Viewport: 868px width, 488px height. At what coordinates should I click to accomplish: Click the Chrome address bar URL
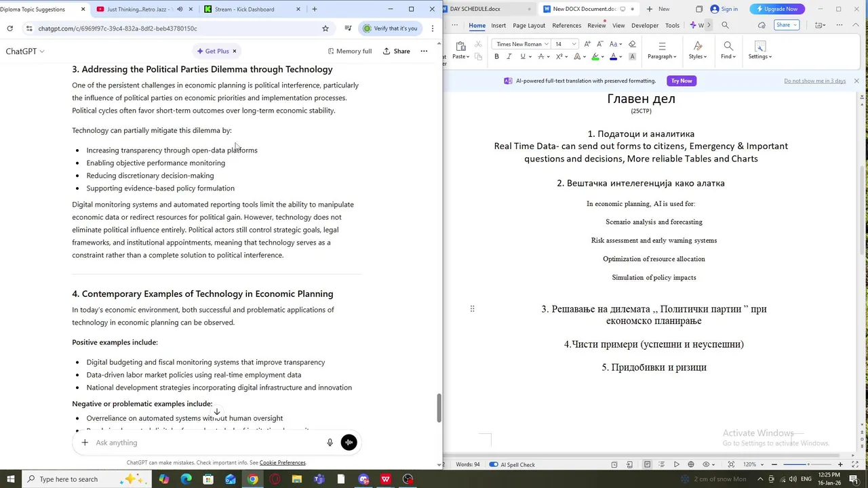118,28
